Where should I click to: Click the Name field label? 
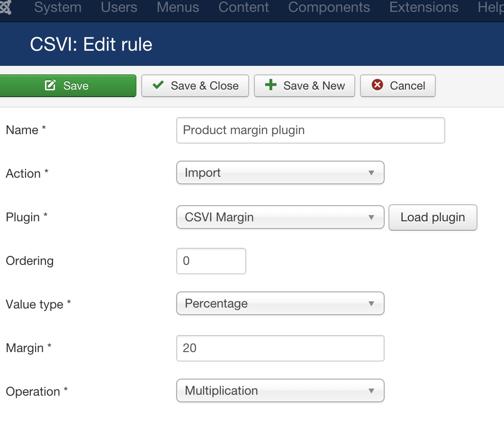26,130
